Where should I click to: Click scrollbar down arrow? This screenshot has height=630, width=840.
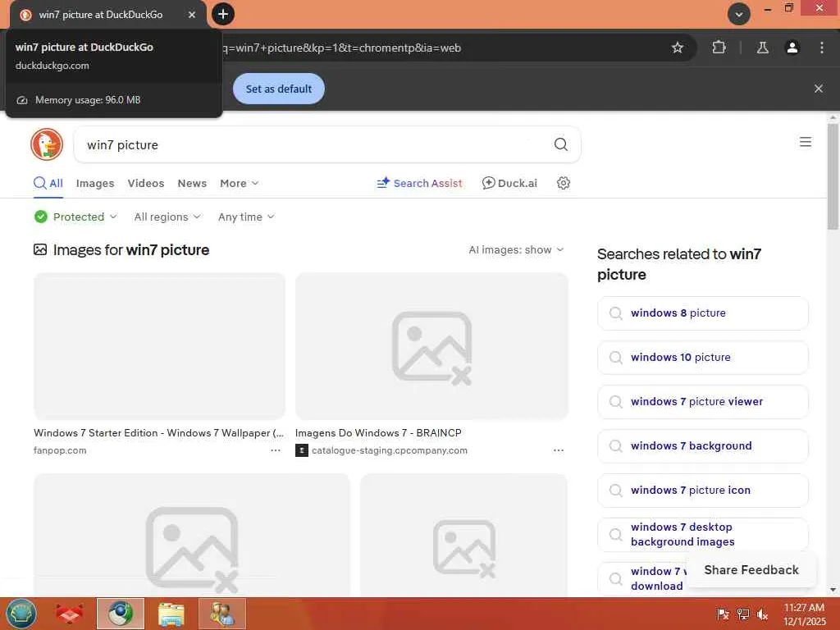tap(833, 590)
